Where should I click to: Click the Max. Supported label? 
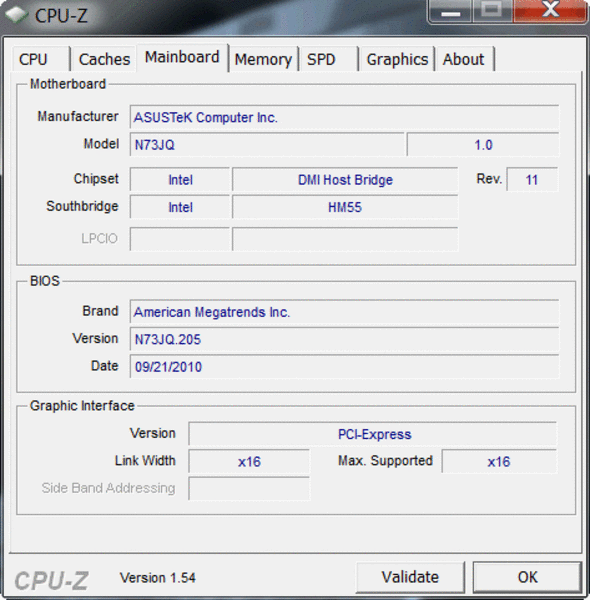[x=385, y=461]
